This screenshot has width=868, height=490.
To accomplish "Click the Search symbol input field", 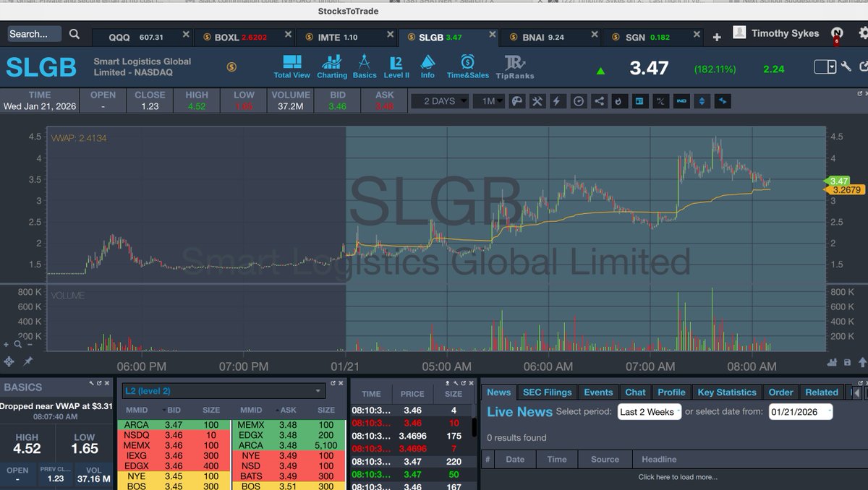I will (34, 34).
